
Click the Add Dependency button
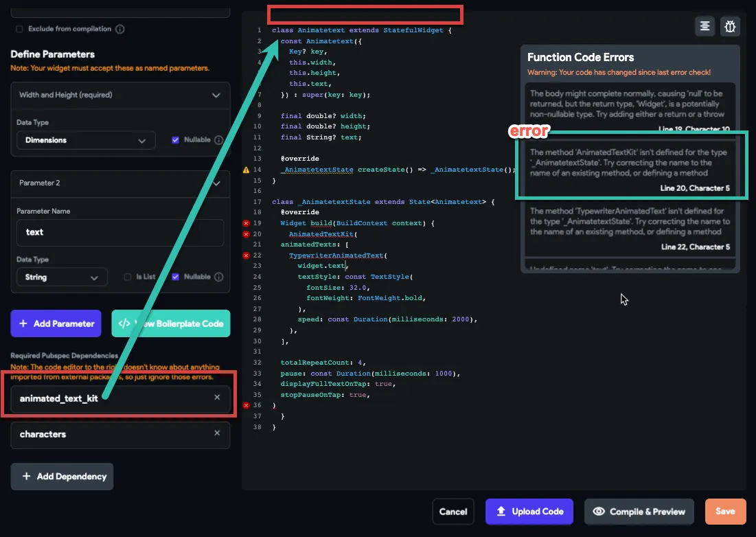(x=62, y=477)
